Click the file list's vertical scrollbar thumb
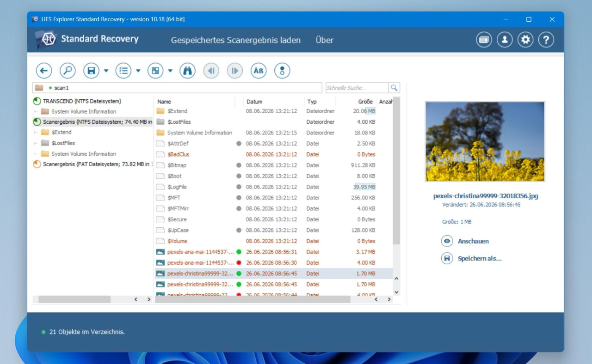 tap(396, 171)
